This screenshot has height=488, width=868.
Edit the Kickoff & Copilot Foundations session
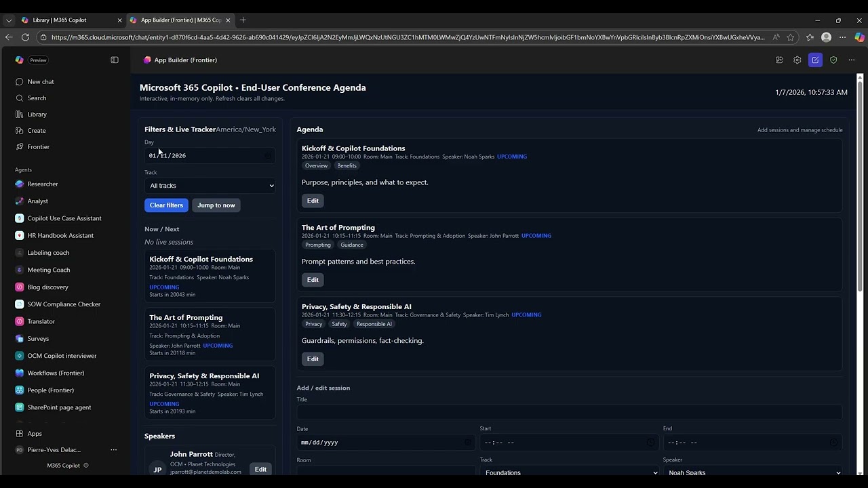pos(313,201)
